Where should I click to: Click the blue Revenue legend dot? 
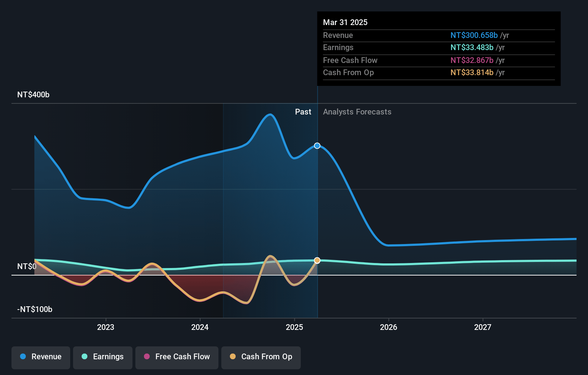23,356
